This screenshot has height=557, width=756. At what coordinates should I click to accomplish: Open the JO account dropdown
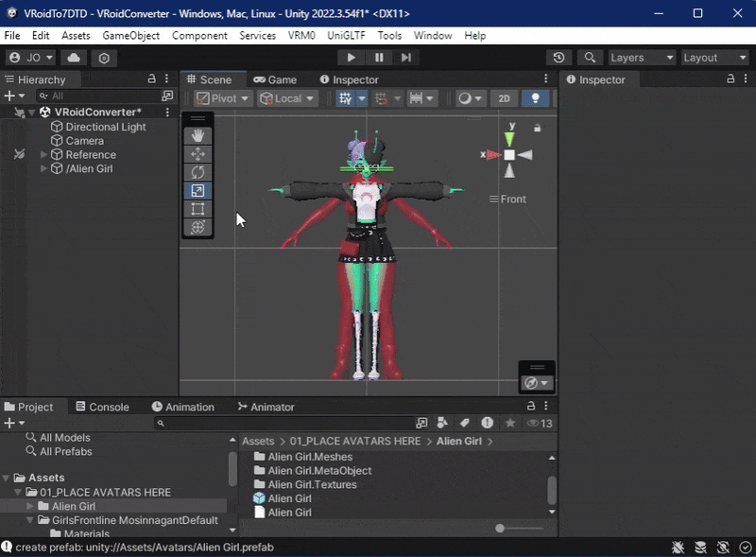point(31,58)
